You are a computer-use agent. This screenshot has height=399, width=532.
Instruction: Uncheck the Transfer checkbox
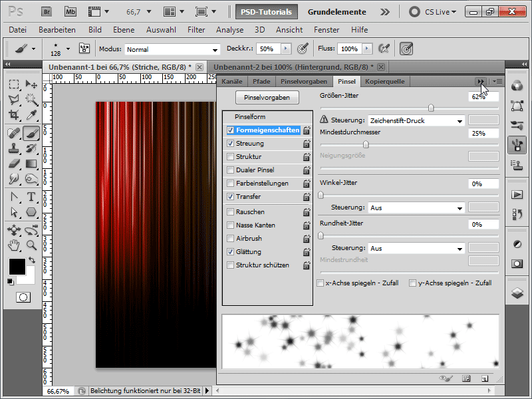(230, 196)
